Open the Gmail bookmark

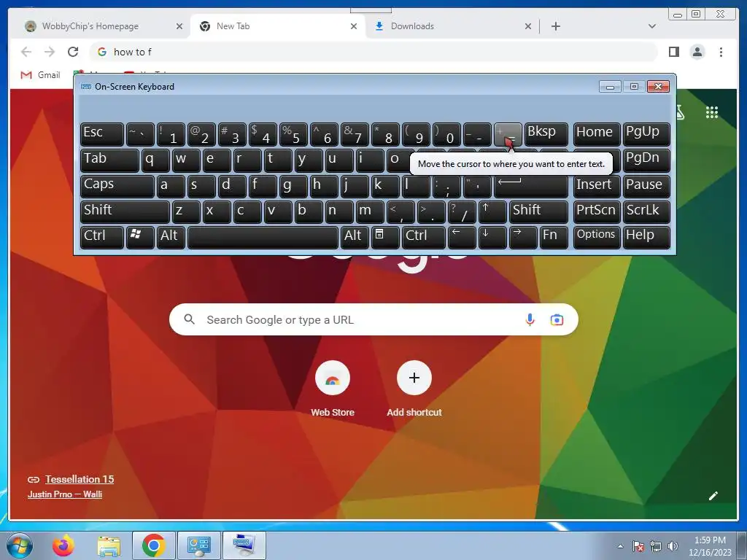click(41, 75)
